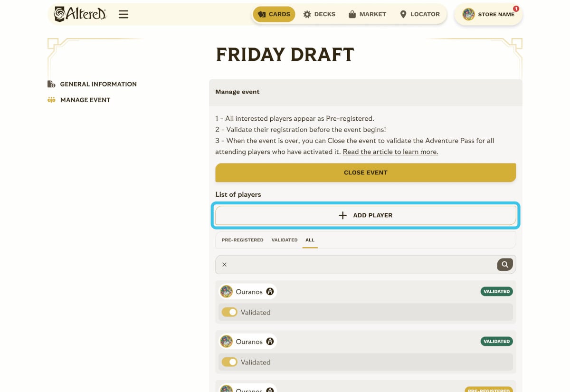The height and width of the screenshot is (392, 570).
Task: Select the Validated filter tab
Action: (285, 240)
